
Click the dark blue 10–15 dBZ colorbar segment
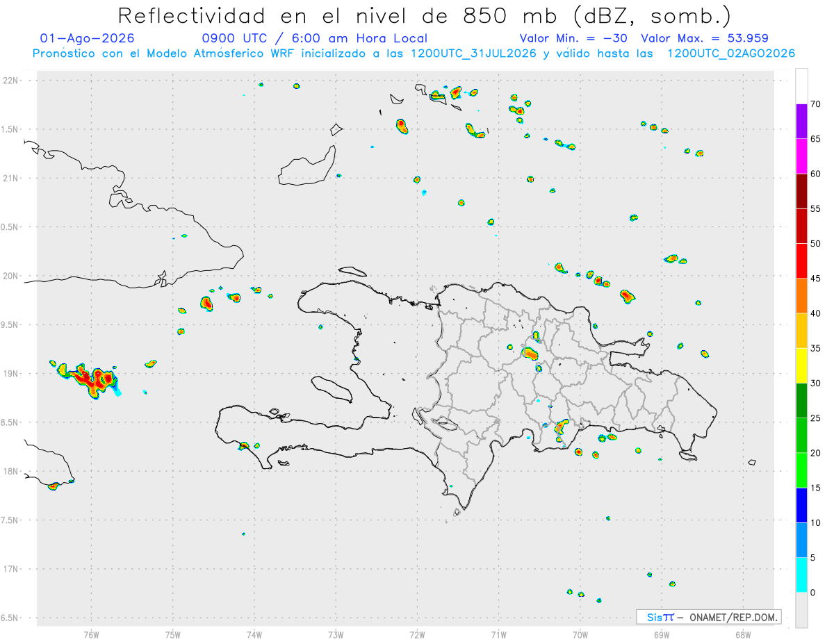(801, 505)
